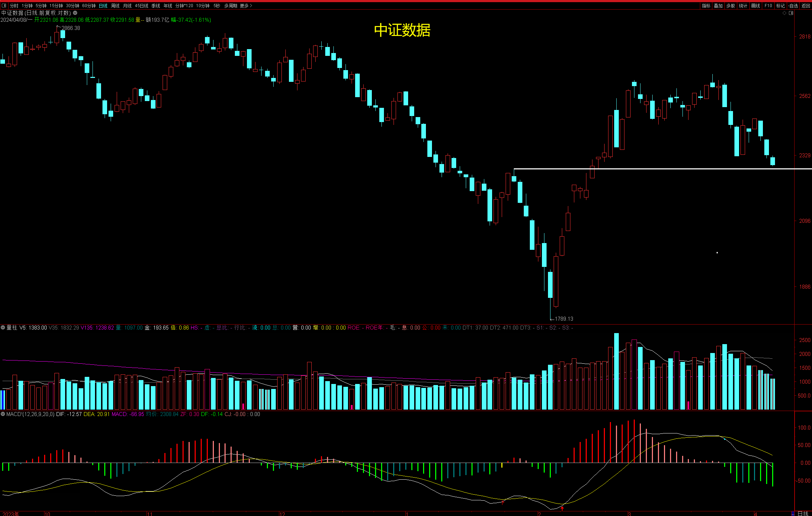This screenshot has width=812, height=516.
Task: Open the 指标 indicators tool
Action: (706, 6)
